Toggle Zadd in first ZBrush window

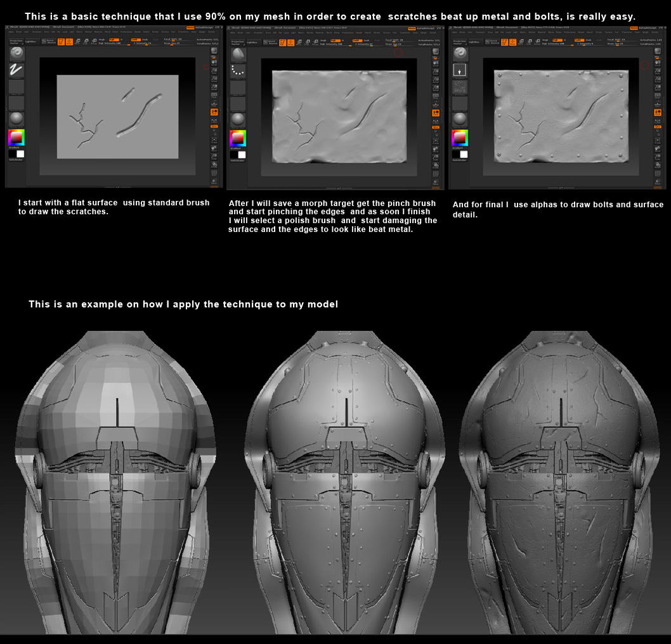pyautogui.click(x=136, y=39)
